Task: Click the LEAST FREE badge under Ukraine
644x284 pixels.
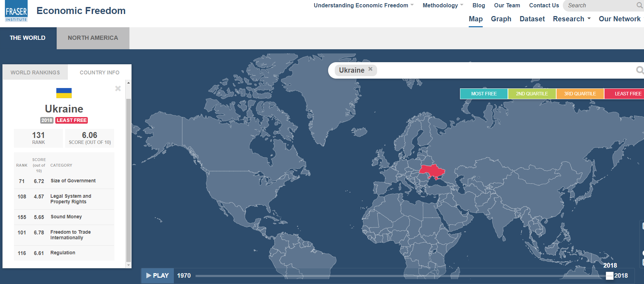Action: point(72,120)
